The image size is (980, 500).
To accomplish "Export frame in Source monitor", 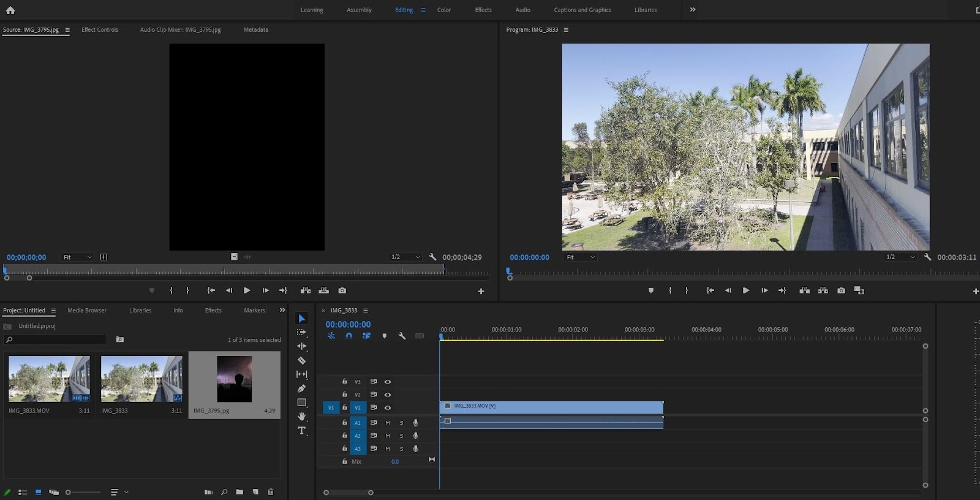I will click(x=342, y=290).
